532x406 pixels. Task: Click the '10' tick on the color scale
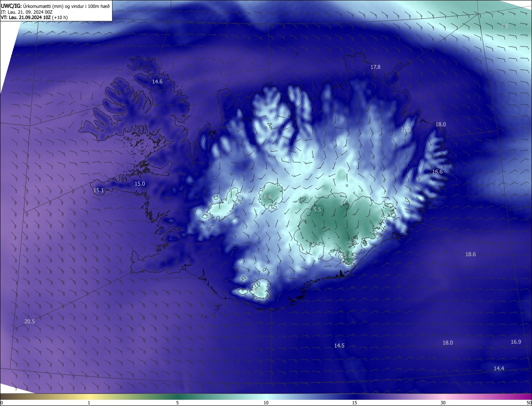pyautogui.click(x=266, y=403)
